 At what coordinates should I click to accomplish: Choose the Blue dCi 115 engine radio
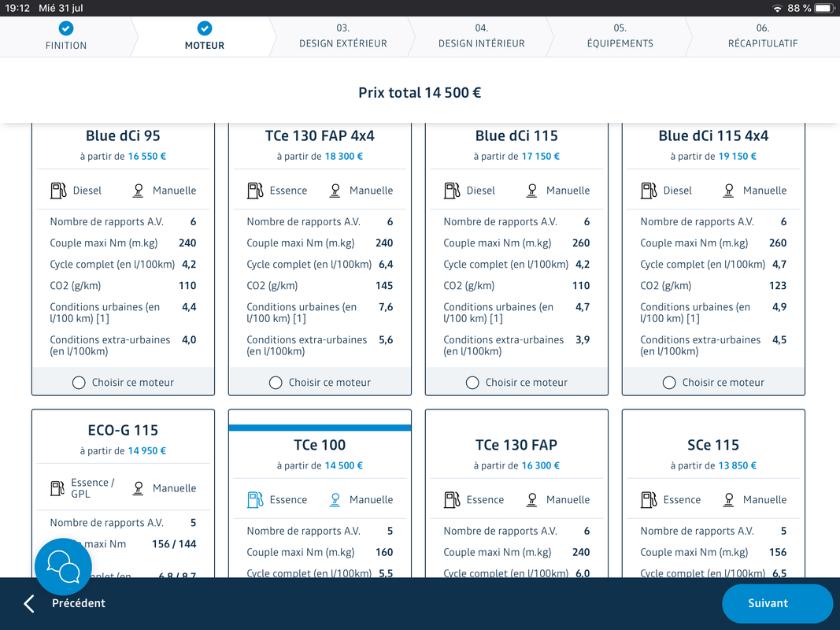[472, 383]
